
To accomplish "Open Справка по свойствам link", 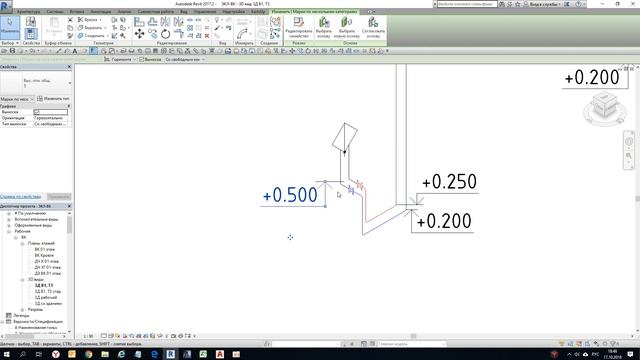I will pos(21,197).
